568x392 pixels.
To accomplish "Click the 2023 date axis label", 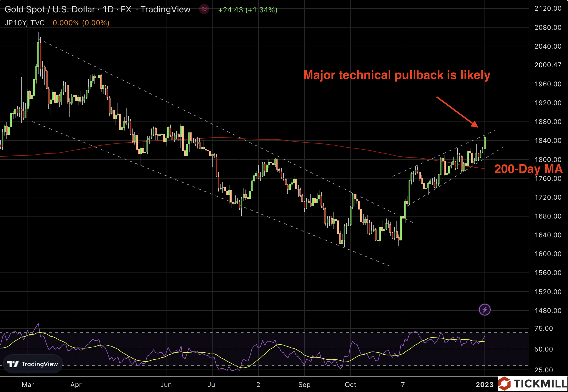I will [484, 384].
